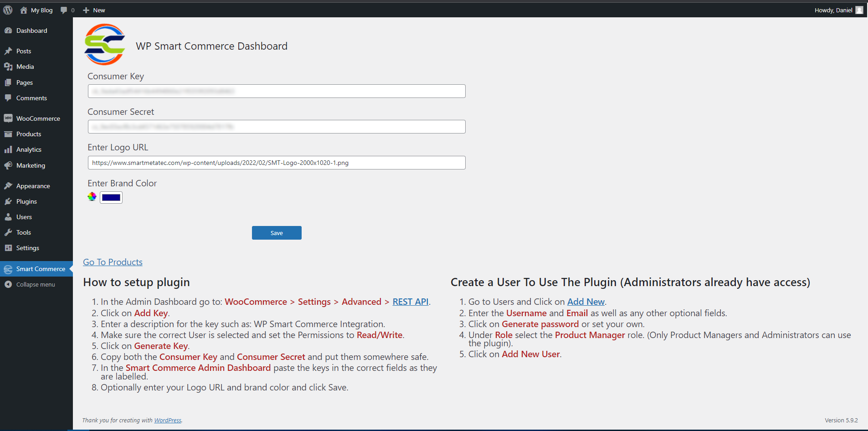Click the dark blue brand color swatch

(x=111, y=197)
